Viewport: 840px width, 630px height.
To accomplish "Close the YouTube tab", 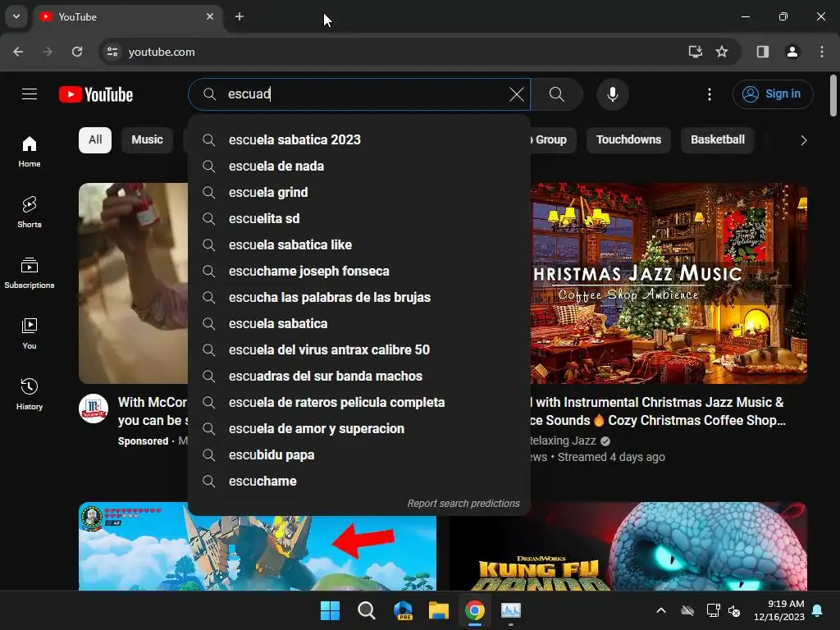I will coord(210,16).
